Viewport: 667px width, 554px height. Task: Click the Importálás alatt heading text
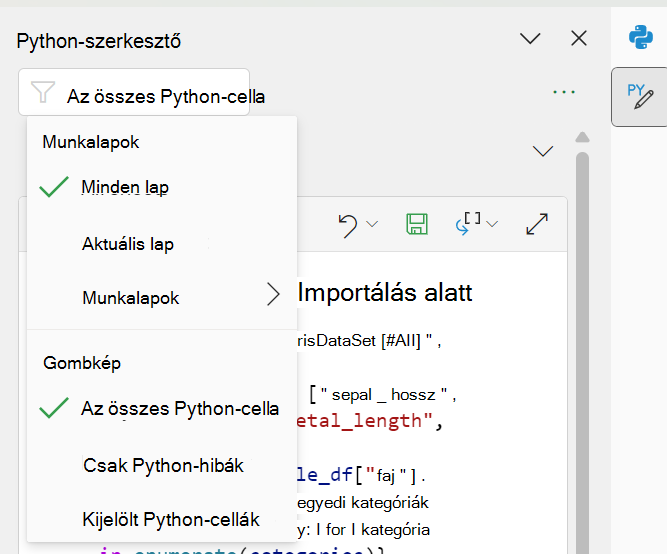385,293
